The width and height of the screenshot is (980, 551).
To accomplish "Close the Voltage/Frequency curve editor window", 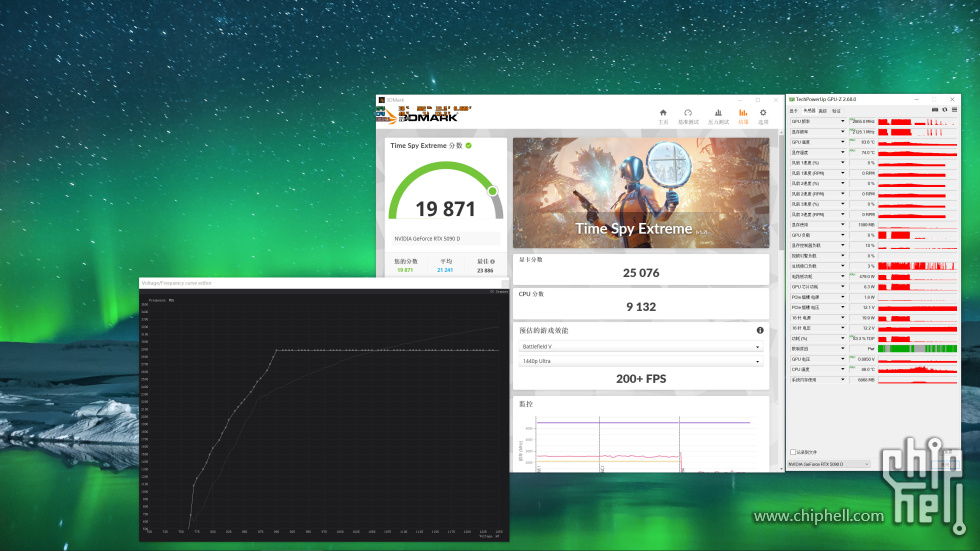I will 505,283.
